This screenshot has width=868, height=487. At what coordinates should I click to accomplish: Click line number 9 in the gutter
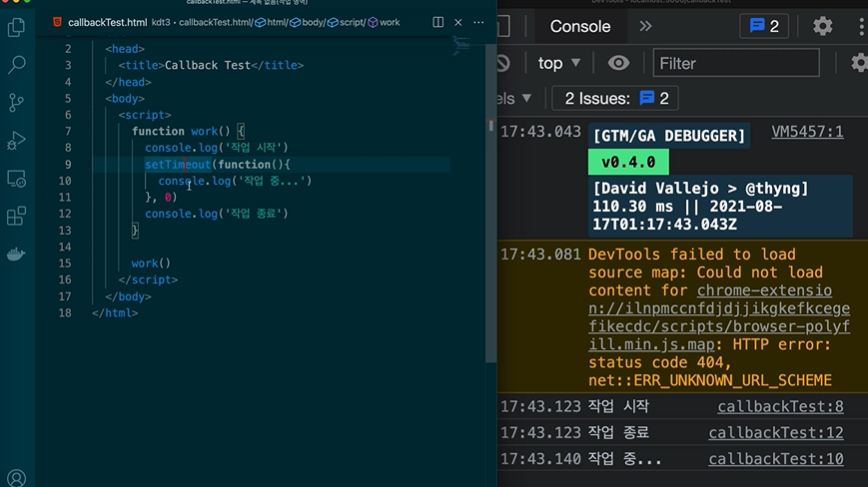pyautogui.click(x=68, y=165)
